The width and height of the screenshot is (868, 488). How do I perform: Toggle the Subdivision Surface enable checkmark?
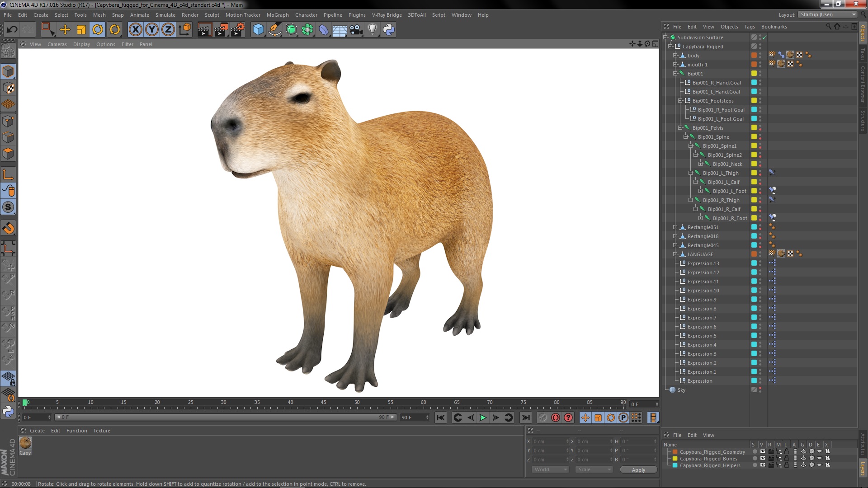pyautogui.click(x=764, y=38)
